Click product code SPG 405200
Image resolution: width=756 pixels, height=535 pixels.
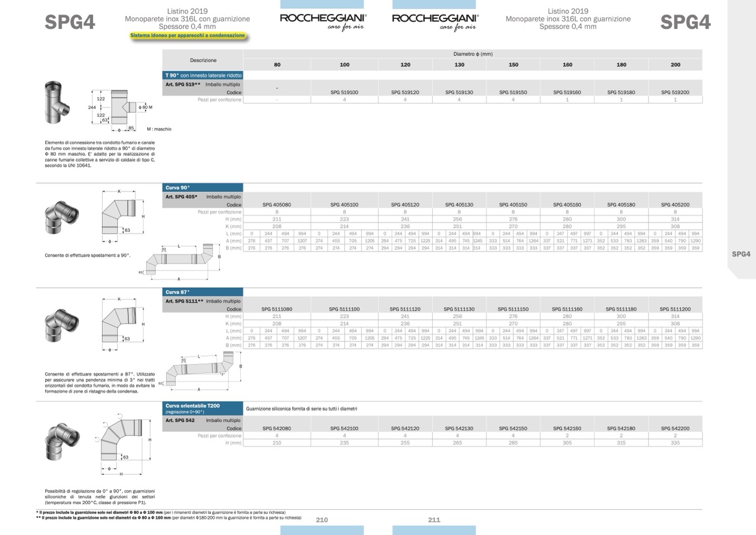pyautogui.click(x=675, y=205)
